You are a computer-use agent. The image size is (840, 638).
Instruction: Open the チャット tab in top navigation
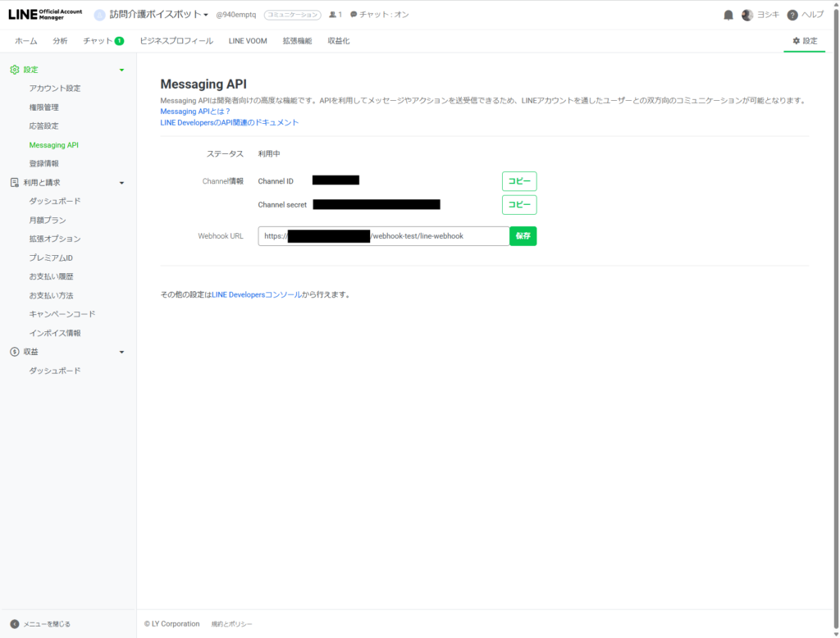click(x=103, y=41)
